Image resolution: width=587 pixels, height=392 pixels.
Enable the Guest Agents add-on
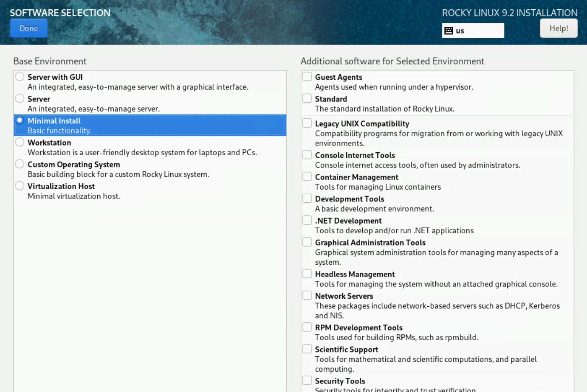click(307, 76)
